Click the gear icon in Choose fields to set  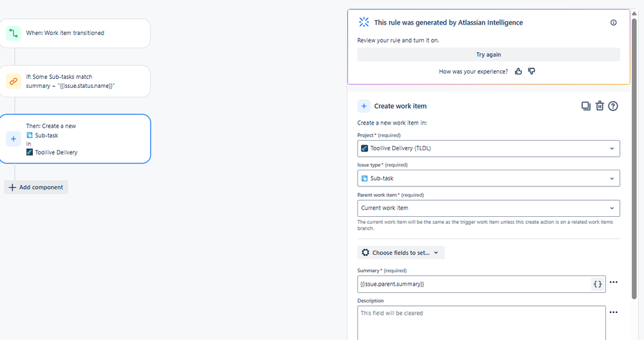[x=365, y=252]
